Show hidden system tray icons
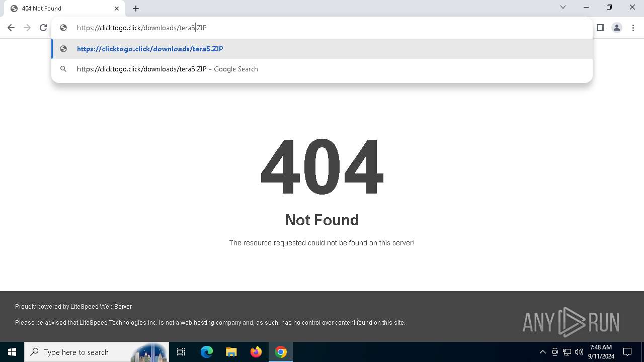The height and width of the screenshot is (362, 644). tap(542, 352)
